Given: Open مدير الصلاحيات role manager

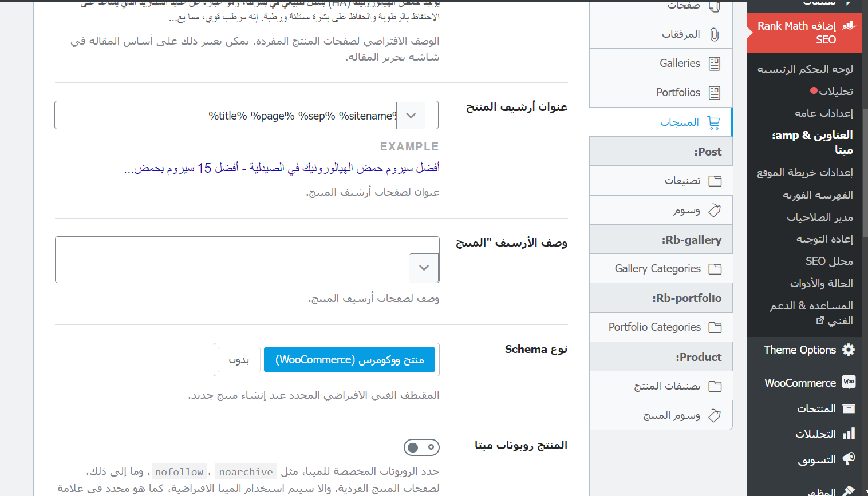Looking at the screenshot, I should click(820, 217).
